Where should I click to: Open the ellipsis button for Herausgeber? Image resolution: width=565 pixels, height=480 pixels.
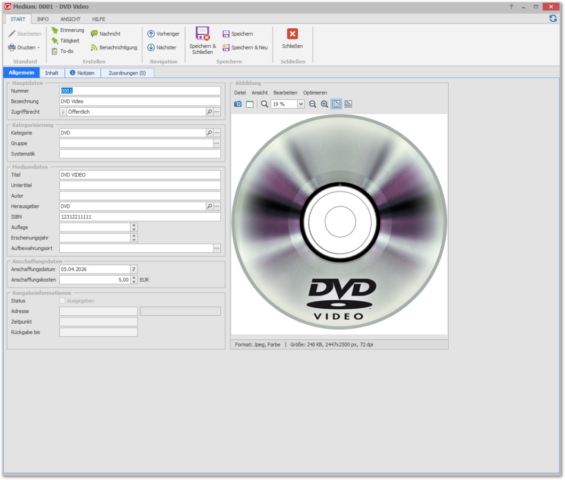(217, 206)
